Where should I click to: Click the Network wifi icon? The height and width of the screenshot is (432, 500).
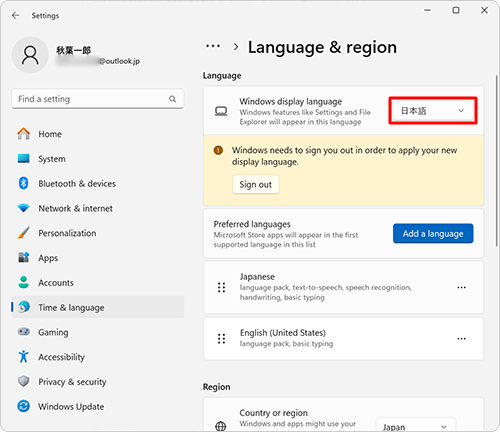[23, 208]
